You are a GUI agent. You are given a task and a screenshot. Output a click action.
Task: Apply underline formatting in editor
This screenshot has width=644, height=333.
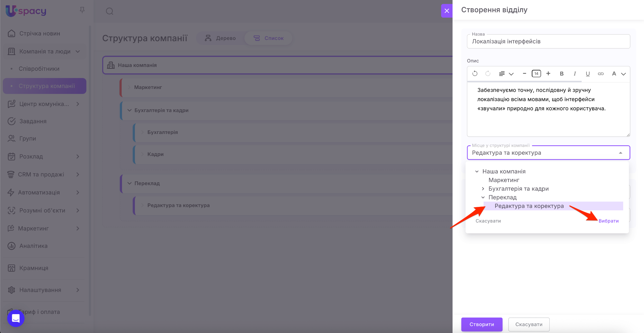pos(587,74)
